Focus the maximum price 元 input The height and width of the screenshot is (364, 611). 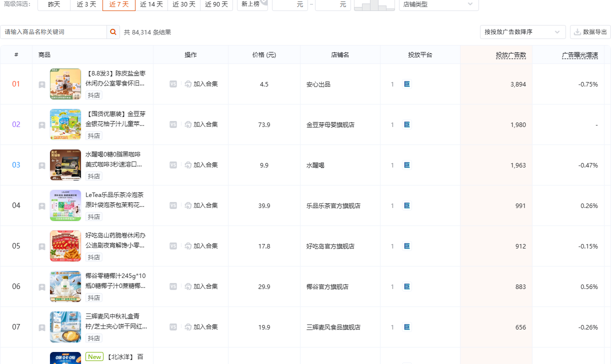tap(333, 4)
